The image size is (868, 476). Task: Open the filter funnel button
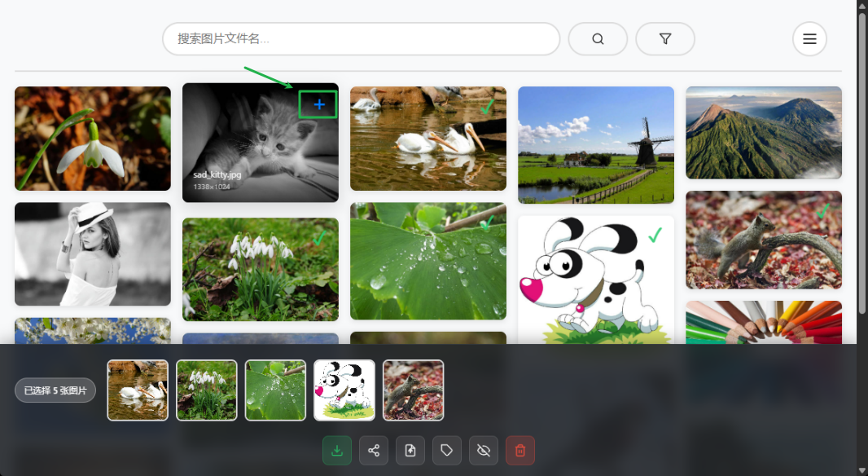tap(665, 39)
